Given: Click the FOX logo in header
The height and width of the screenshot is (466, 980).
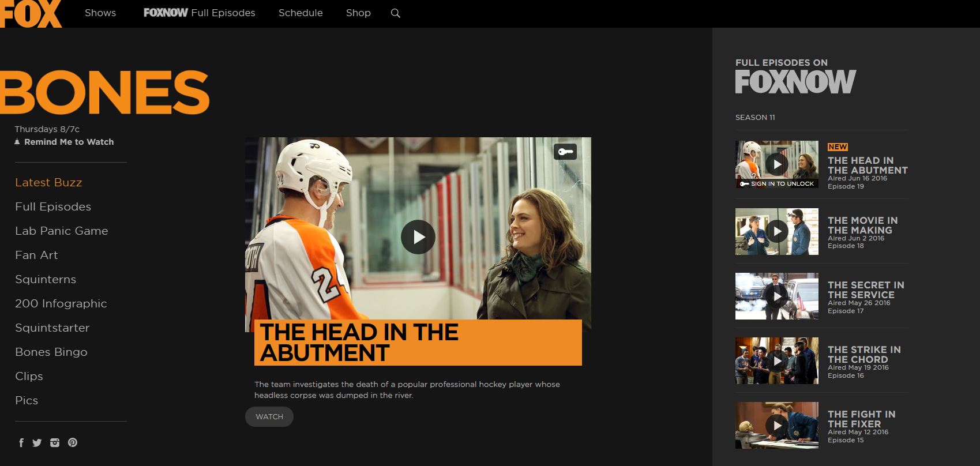Looking at the screenshot, I should [31, 14].
